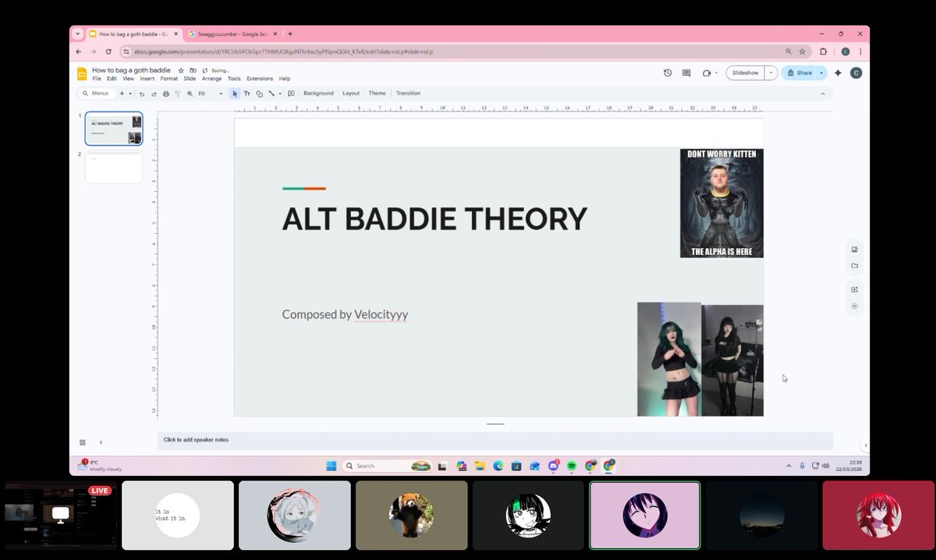Click the Slideshow button
This screenshot has height=560, width=936.
coord(746,73)
